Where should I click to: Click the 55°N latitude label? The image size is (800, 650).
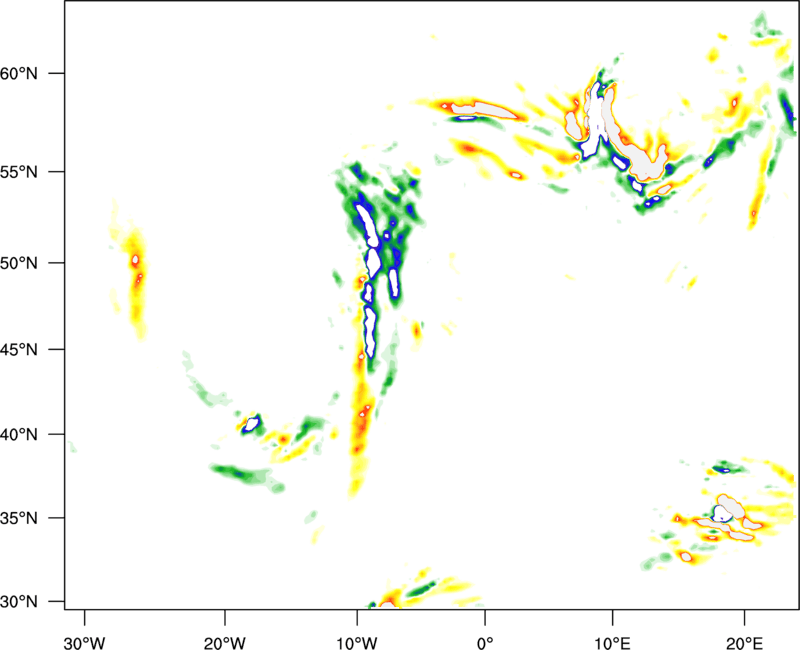(x=19, y=172)
